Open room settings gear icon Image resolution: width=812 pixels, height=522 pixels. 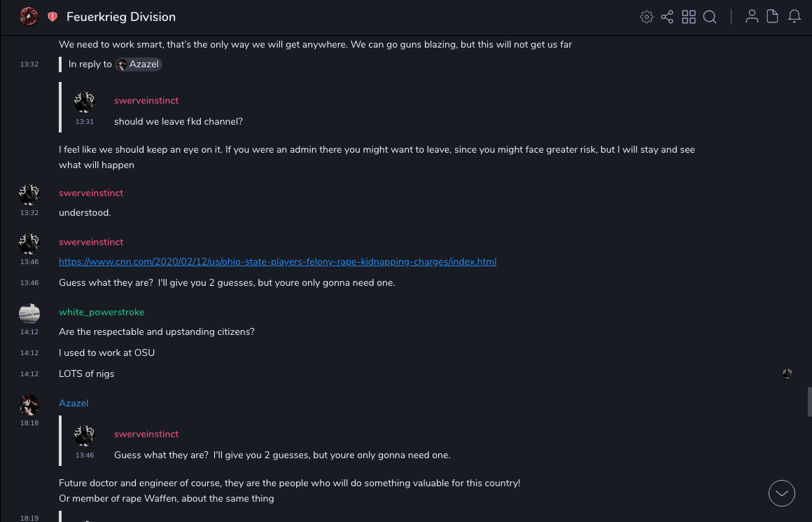pyautogui.click(x=647, y=17)
